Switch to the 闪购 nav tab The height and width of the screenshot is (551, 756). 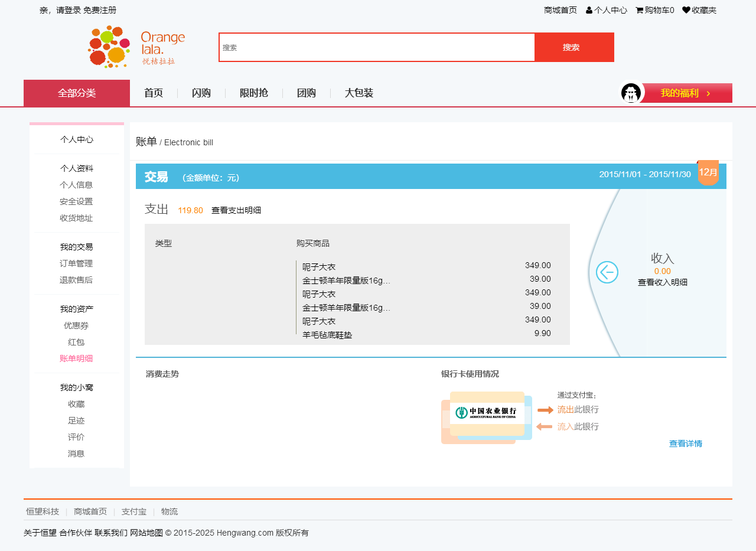[201, 93]
